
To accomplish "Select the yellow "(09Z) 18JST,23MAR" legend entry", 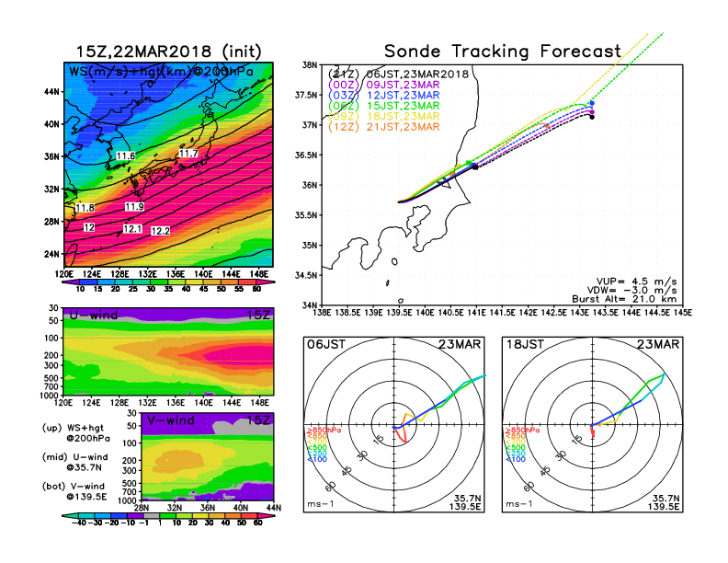I will tap(383, 117).
